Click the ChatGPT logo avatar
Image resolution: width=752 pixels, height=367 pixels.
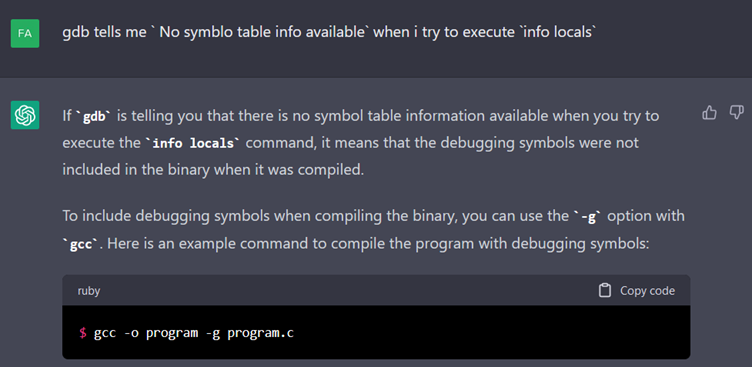[25, 115]
